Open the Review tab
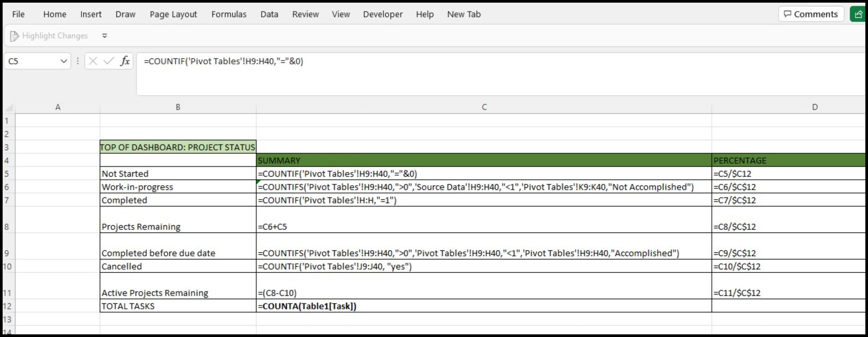Viewport: 868px width, 337px height. pos(305,14)
